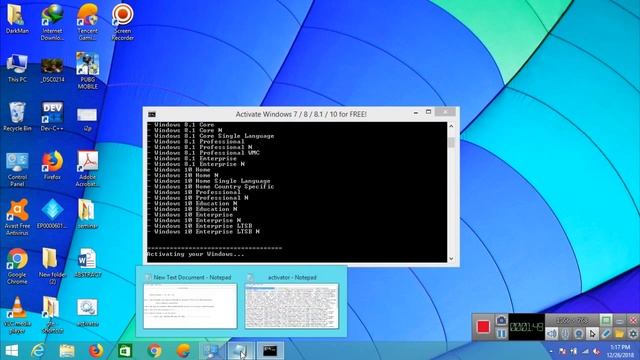Click the Notepad taskbar button
The height and width of the screenshot is (360, 640).
[241, 351]
